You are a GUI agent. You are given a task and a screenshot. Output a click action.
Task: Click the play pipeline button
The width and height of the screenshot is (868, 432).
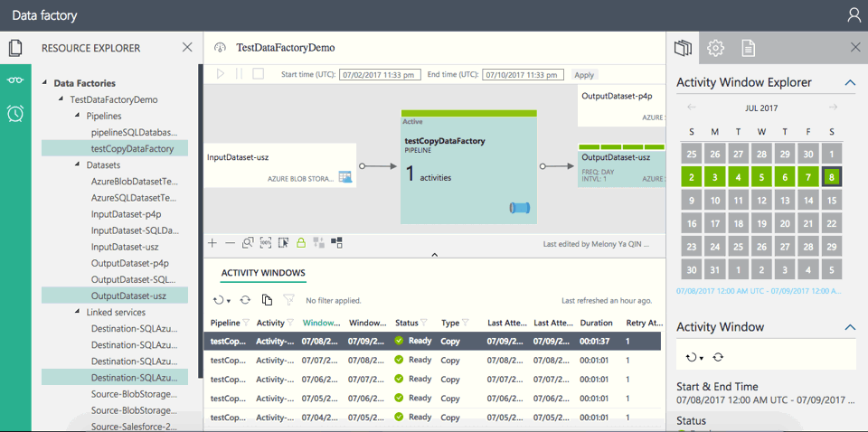[x=221, y=74]
